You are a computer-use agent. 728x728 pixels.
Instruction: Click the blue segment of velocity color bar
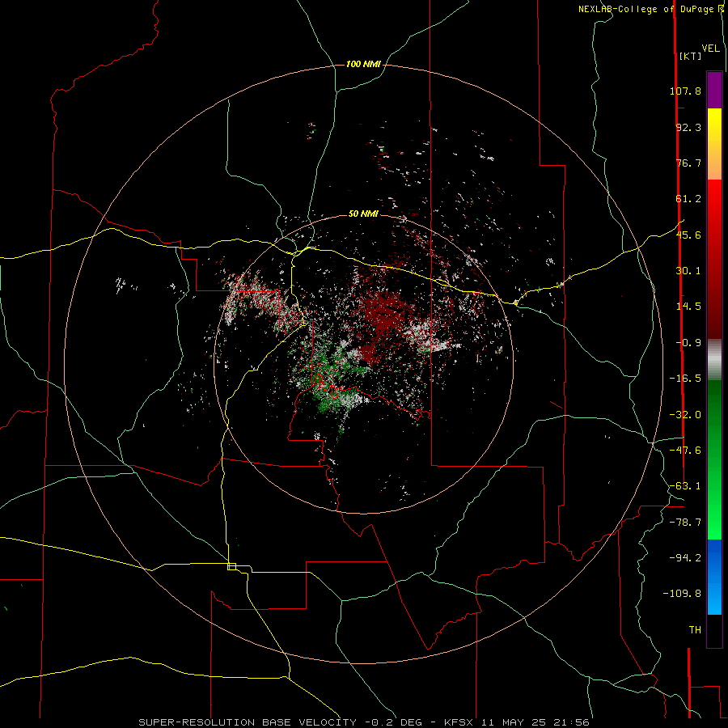tap(714, 577)
